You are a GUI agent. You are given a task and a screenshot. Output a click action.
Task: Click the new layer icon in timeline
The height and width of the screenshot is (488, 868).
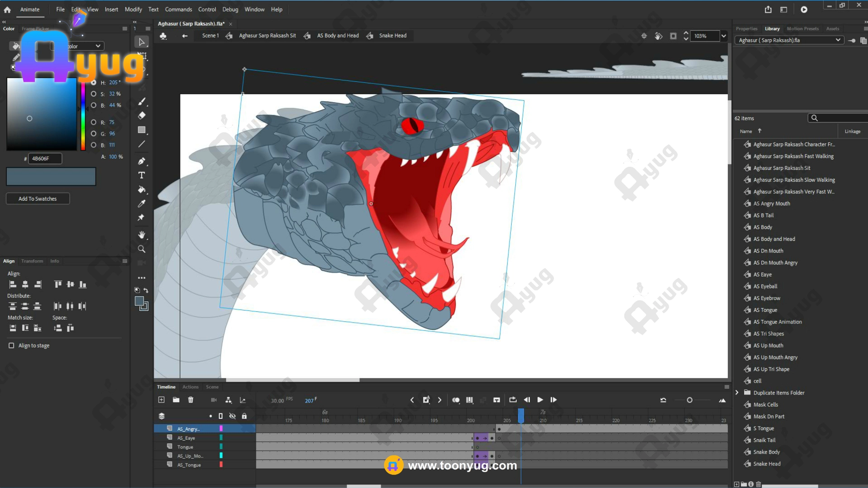click(161, 400)
